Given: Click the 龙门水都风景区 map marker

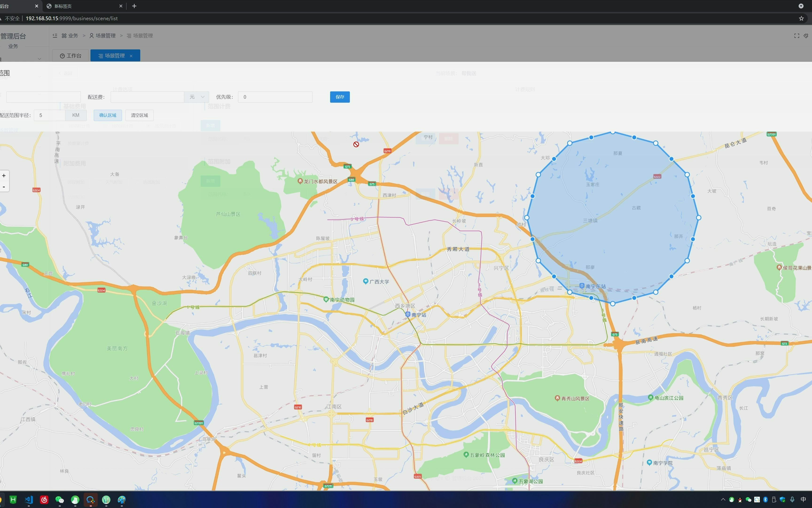Looking at the screenshot, I should (x=300, y=181).
